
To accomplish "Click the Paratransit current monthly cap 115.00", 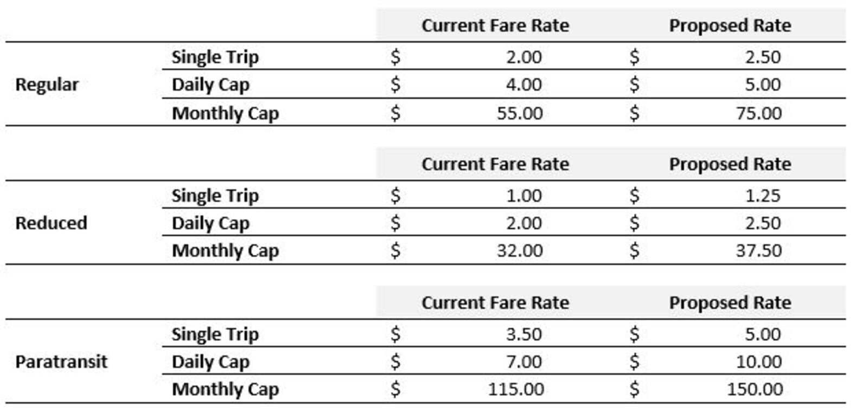I will [515, 389].
